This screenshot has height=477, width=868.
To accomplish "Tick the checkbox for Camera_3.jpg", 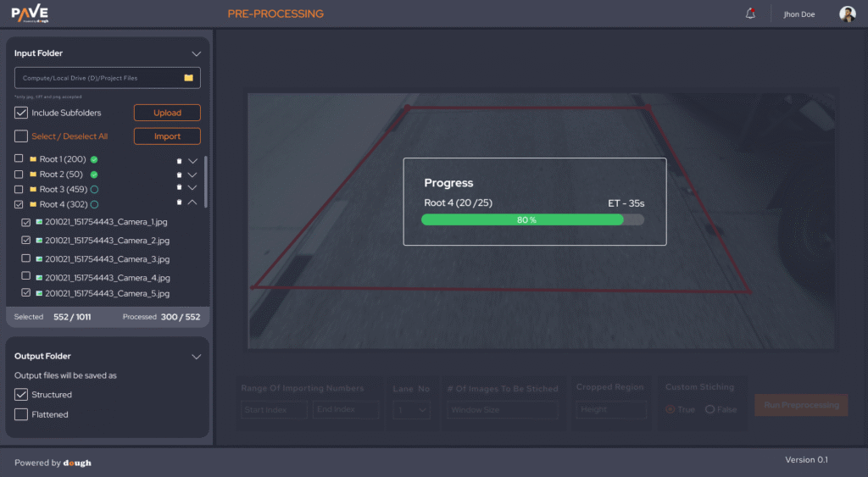I will pos(25,258).
